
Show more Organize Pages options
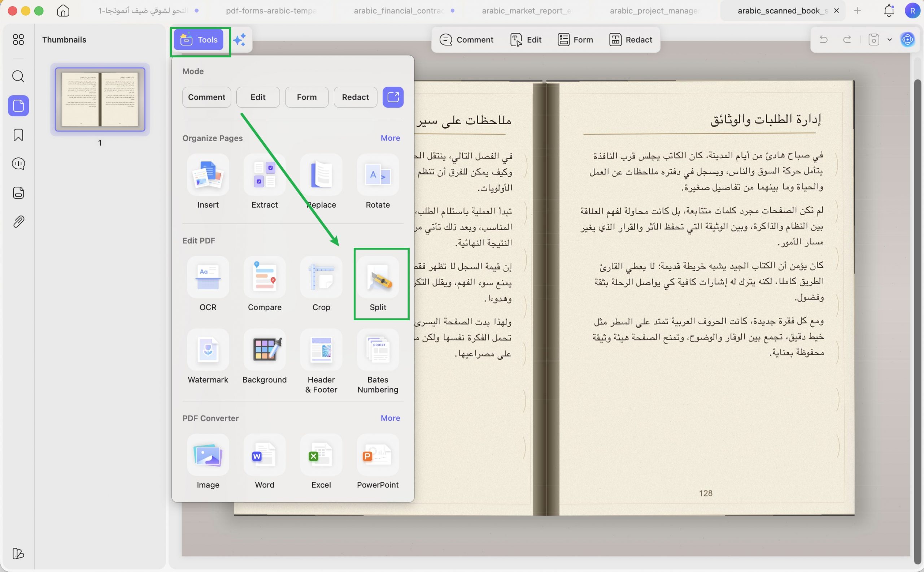[390, 138]
